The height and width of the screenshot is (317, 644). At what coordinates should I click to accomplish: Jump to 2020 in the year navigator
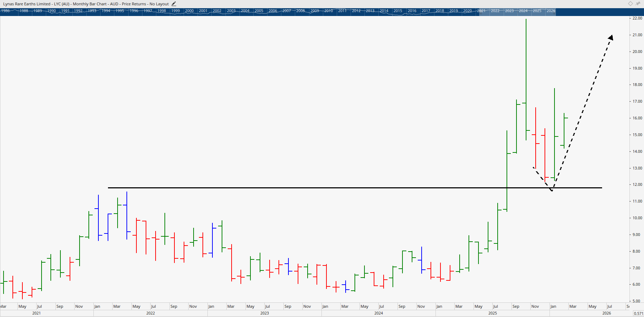coord(467,11)
